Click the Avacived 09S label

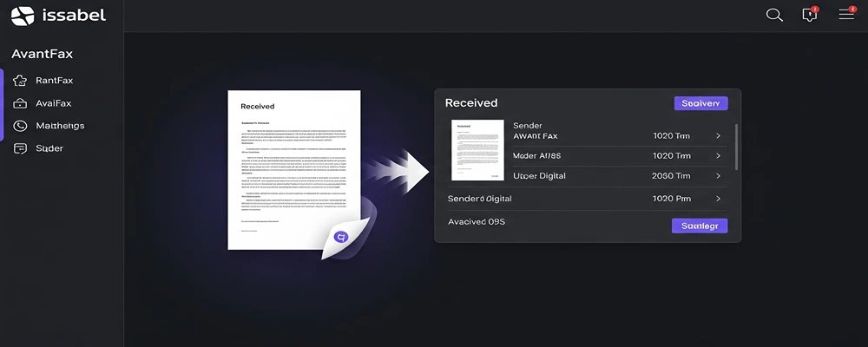click(477, 222)
